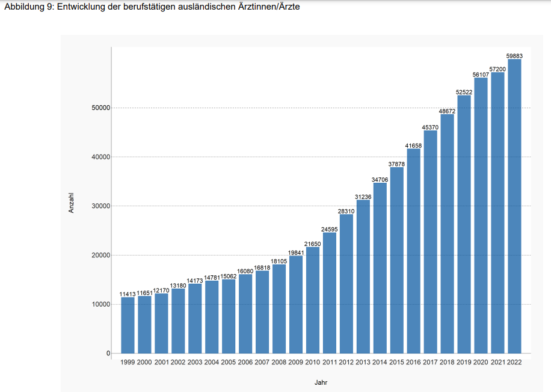The image size is (551, 392).
Task: Click the x-axis label 2015
Action: (396, 362)
